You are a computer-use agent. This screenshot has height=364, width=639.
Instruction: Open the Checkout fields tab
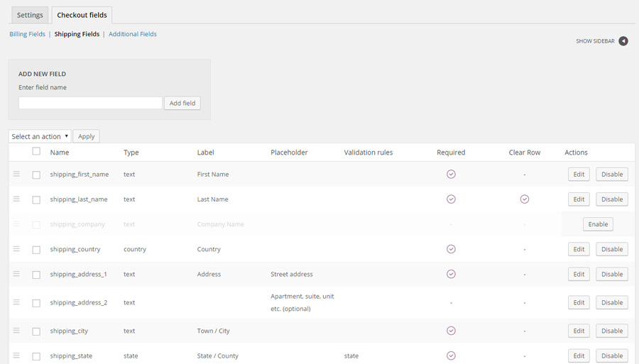click(x=82, y=15)
